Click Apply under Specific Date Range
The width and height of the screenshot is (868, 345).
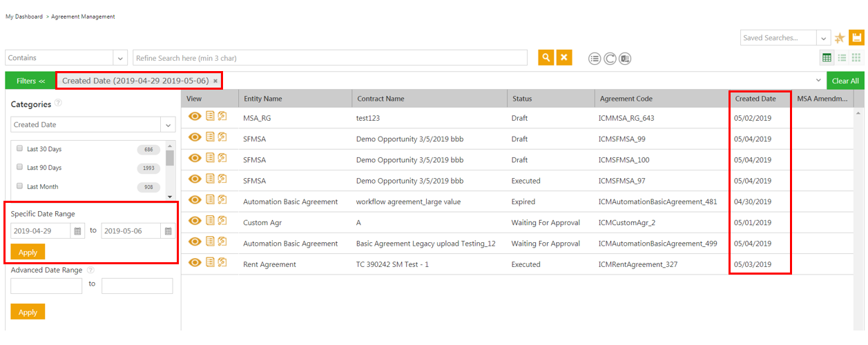pos(28,252)
